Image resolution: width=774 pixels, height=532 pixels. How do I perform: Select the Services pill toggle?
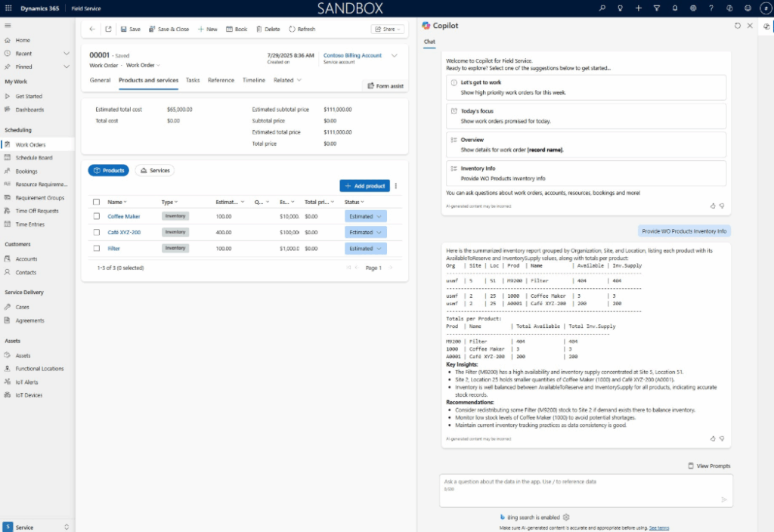pos(154,170)
